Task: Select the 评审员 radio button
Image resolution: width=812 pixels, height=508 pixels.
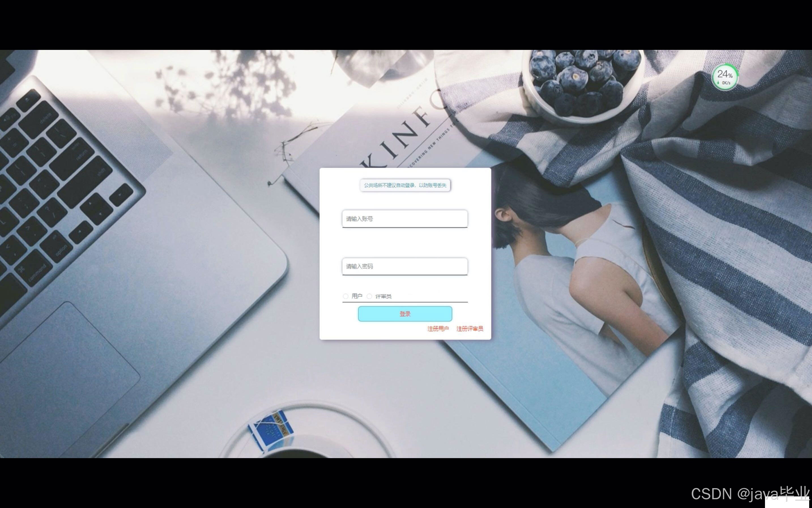Action: [369, 296]
